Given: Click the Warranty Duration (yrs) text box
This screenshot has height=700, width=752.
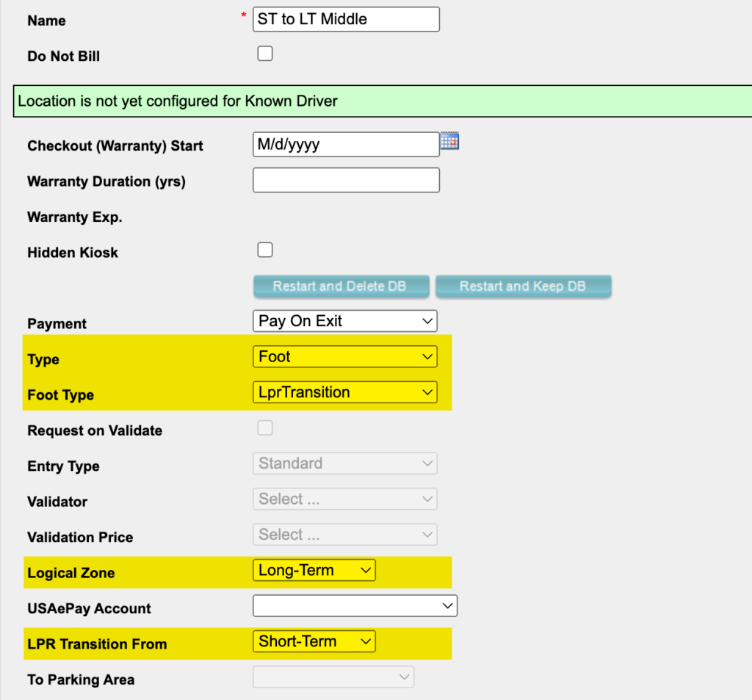Looking at the screenshot, I should pyautogui.click(x=345, y=180).
